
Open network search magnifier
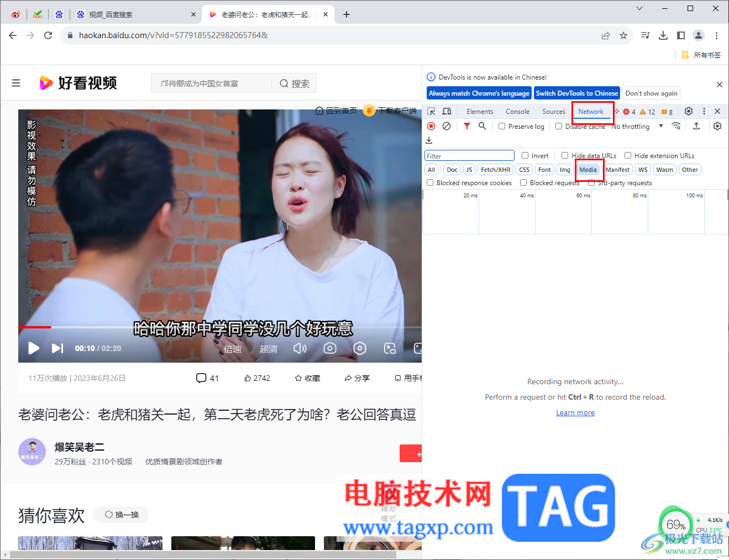coord(482,126)
